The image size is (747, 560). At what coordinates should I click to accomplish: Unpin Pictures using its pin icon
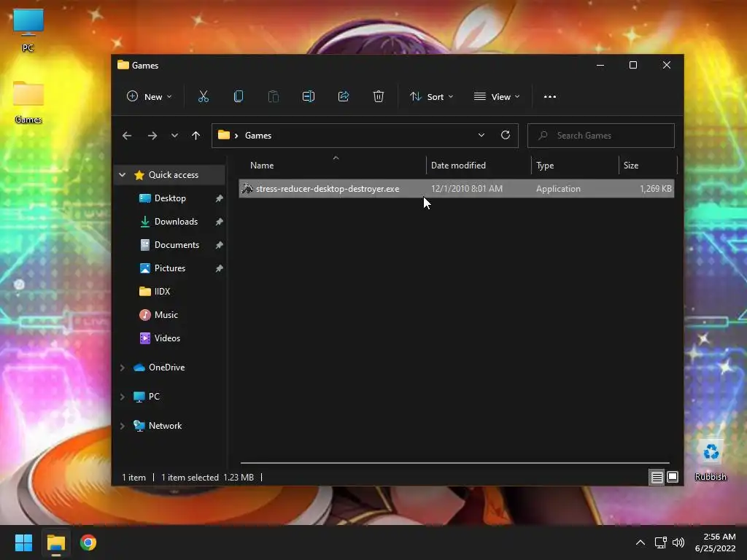219,268
